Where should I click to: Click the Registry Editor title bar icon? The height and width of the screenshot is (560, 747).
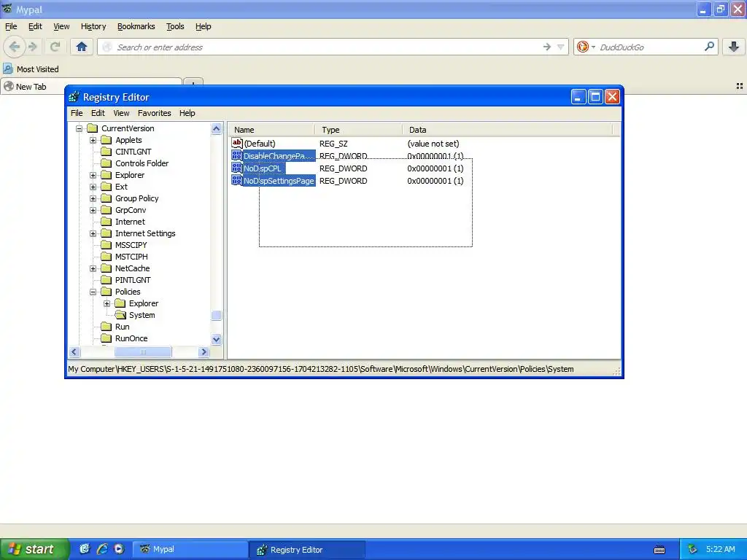coord(74,97)
